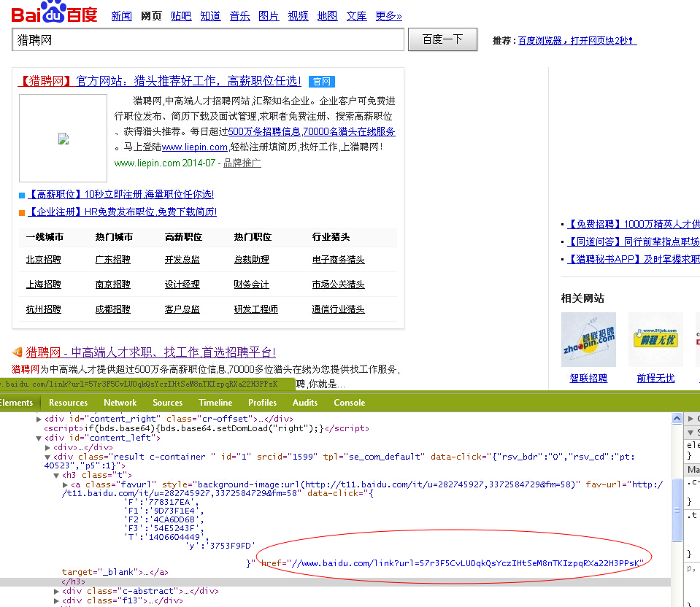This screenshot has width=700, height=607.
Task: Click the 设计经理 link
Action: [182, 285]
